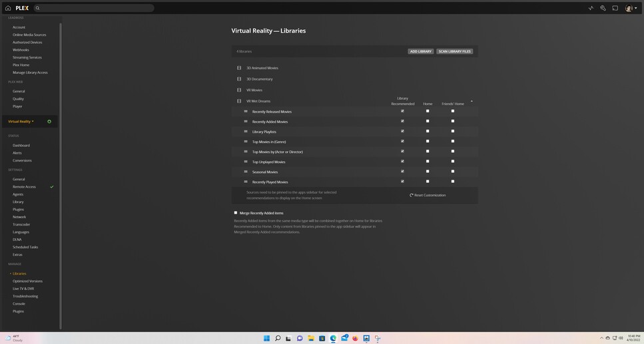Open Account settings in the sidebar
644x344 pixels.
[x=19, y=27]
